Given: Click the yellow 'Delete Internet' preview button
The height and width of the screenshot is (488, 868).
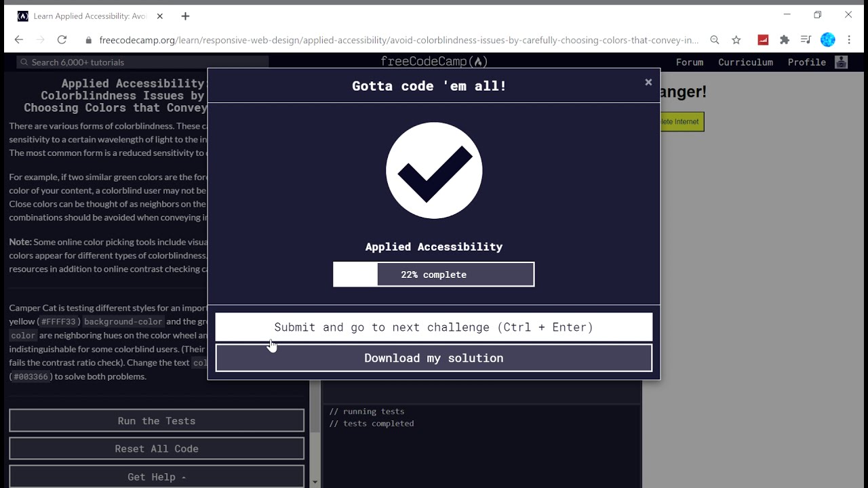Looking at the screenshot, I should point(681,122).
